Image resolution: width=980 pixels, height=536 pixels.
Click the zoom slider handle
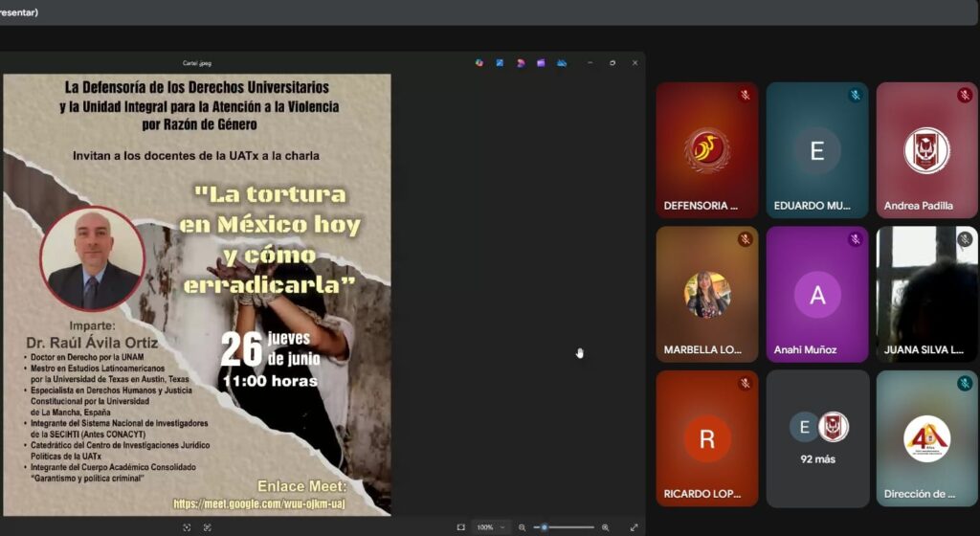(x=545, y=527)
